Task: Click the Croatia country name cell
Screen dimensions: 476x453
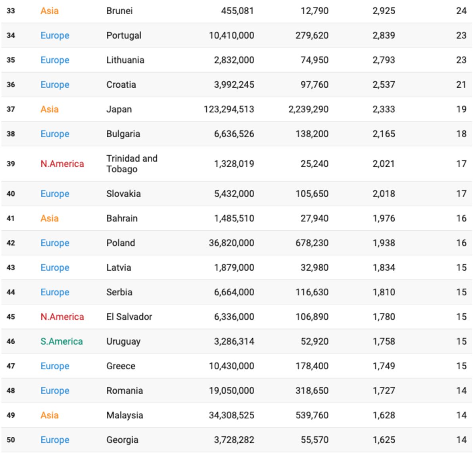Action: (x=121, y=85)
